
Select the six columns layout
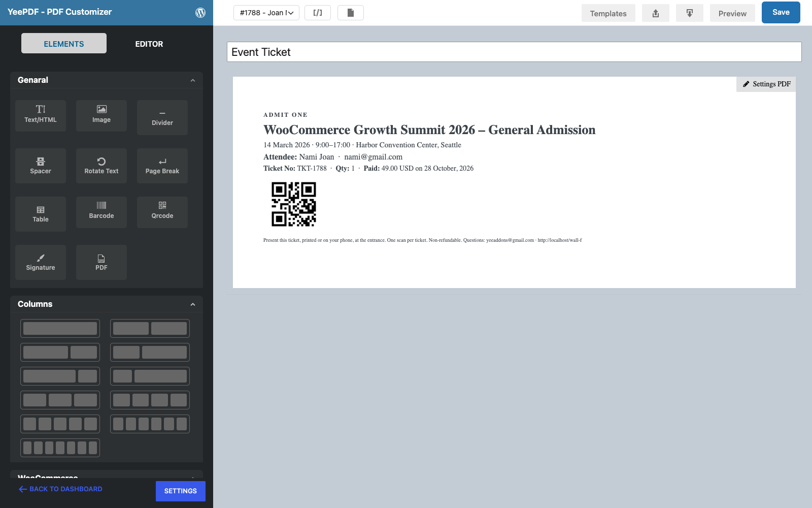pyautogui.click(x=150, y=424)
